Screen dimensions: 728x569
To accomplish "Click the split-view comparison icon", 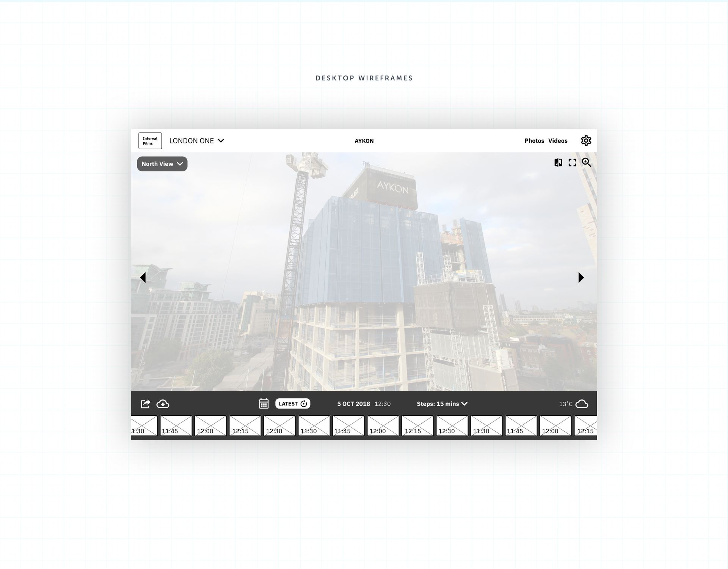I will [558, 163].
